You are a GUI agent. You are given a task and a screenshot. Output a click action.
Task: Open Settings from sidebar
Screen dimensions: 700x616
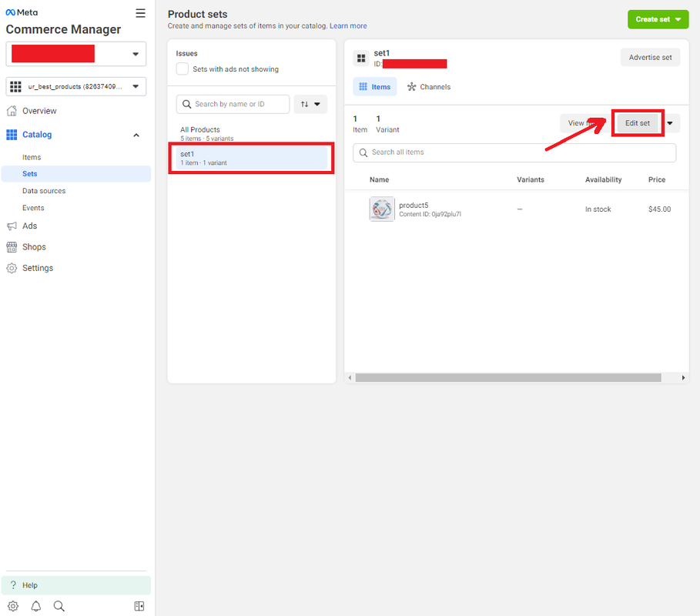(x=38, y=268)
